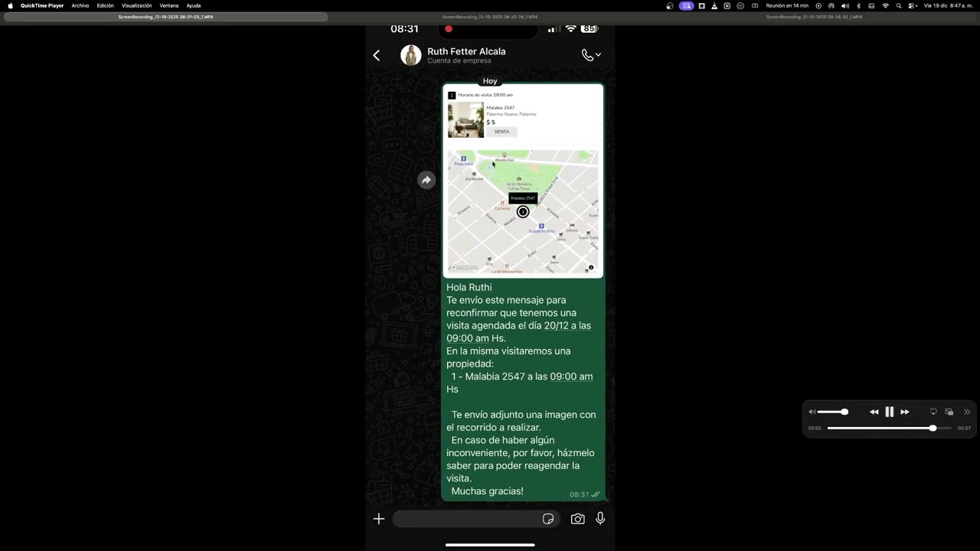Open the Edición menu
The width and height of the screenshot is (980, 551).
(x=105, y=5)
